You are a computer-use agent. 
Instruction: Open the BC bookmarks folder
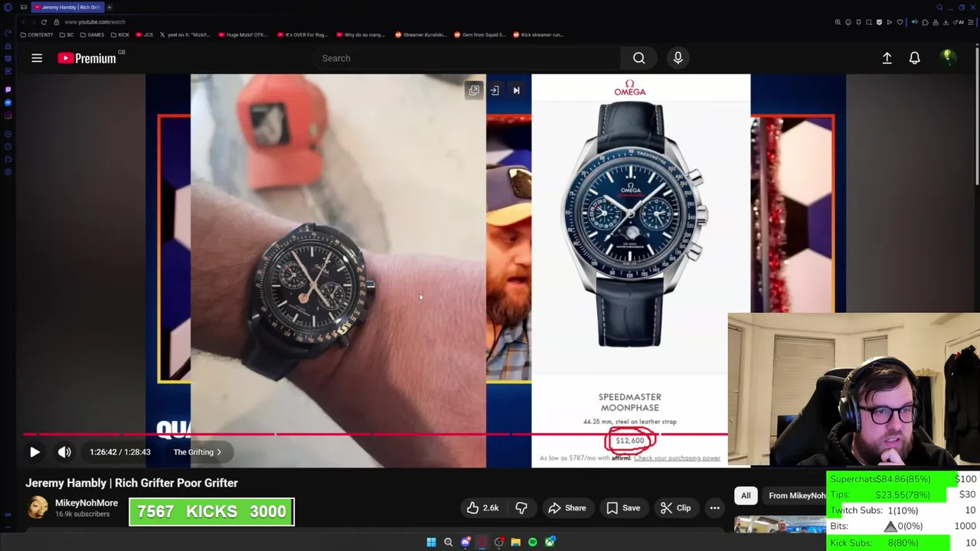click(67, 34)
